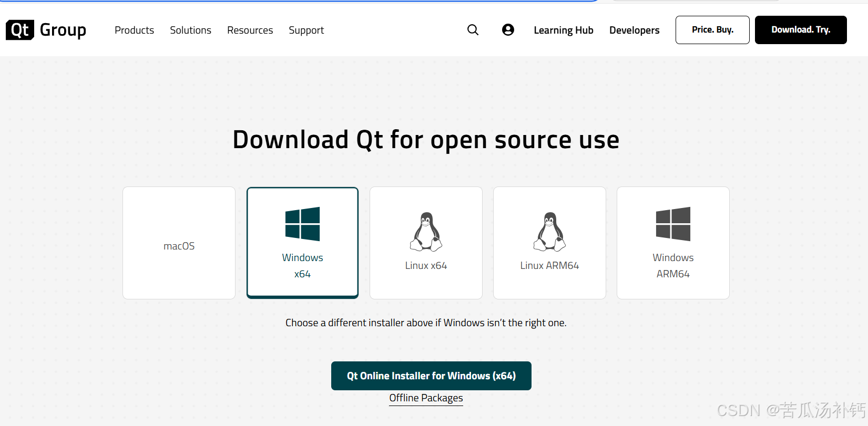Click the Price. Buy. button
This screenshot has height=426, width=868.
point(712,30)
